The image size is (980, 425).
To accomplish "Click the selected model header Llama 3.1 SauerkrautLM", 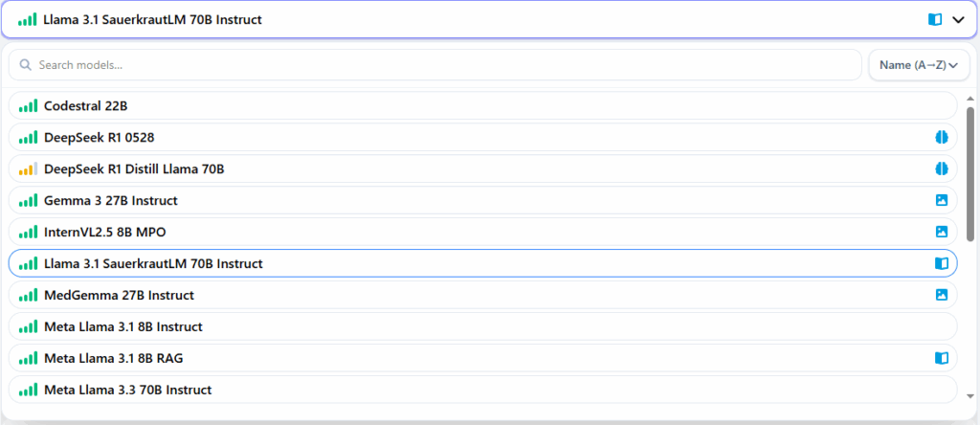I will pos(153,19).
